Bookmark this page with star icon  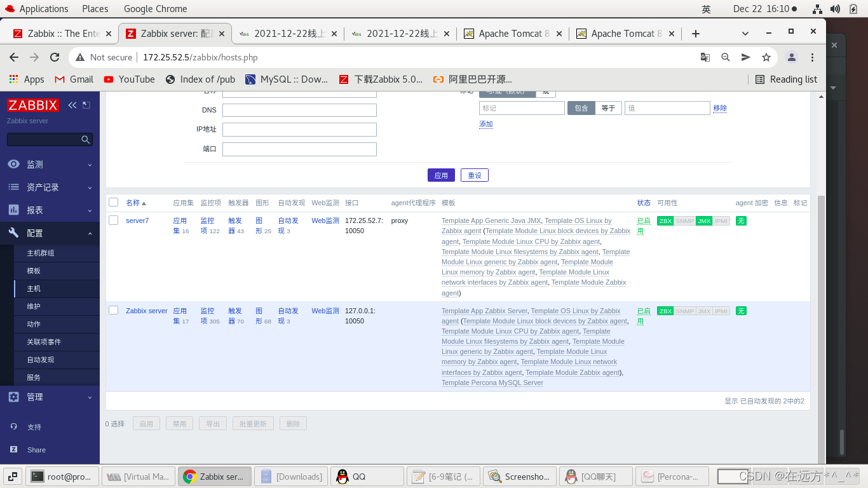[x=766, y=57]
